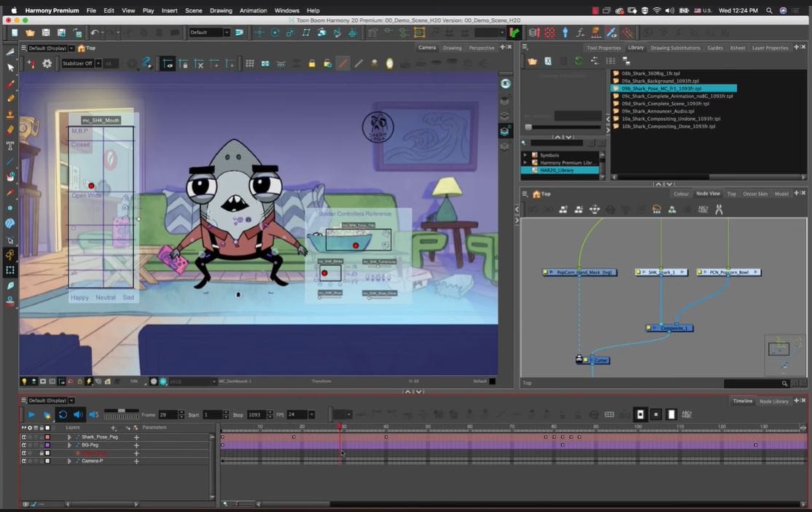This screenshot has width=812, height=512.
Task: Select the Skew tool in advanced animation toolbar
Action: 306,33
